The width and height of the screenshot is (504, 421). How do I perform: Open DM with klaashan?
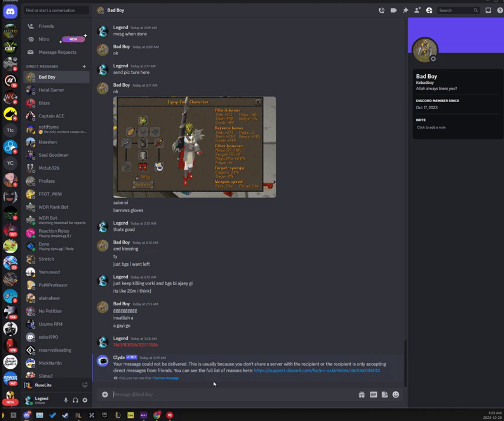[x=57, y=142]
